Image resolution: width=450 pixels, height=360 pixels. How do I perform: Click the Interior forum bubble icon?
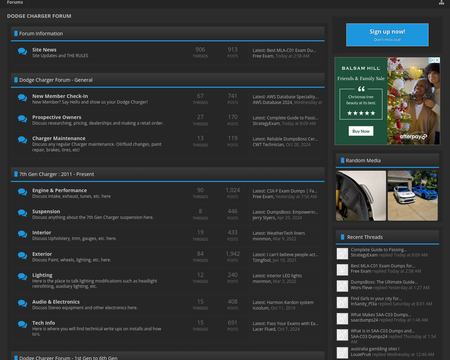coord(22,234)
